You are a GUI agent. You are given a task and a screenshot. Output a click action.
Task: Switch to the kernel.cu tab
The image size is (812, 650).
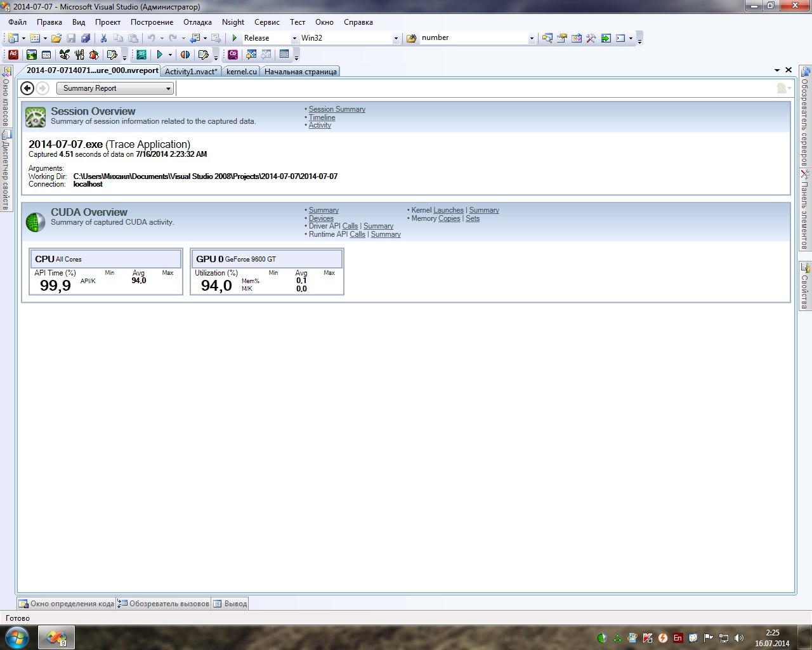click(242, 71)
